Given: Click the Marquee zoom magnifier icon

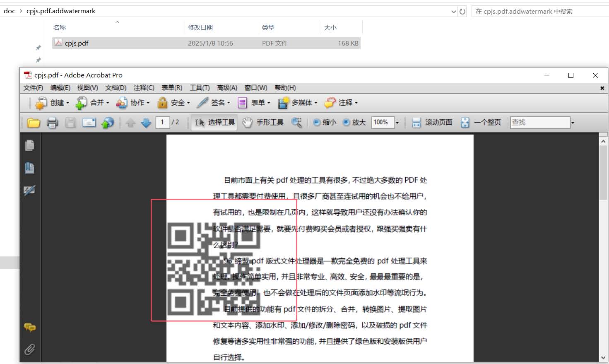Looking at the screenshot, I should (x=297, y=123).
